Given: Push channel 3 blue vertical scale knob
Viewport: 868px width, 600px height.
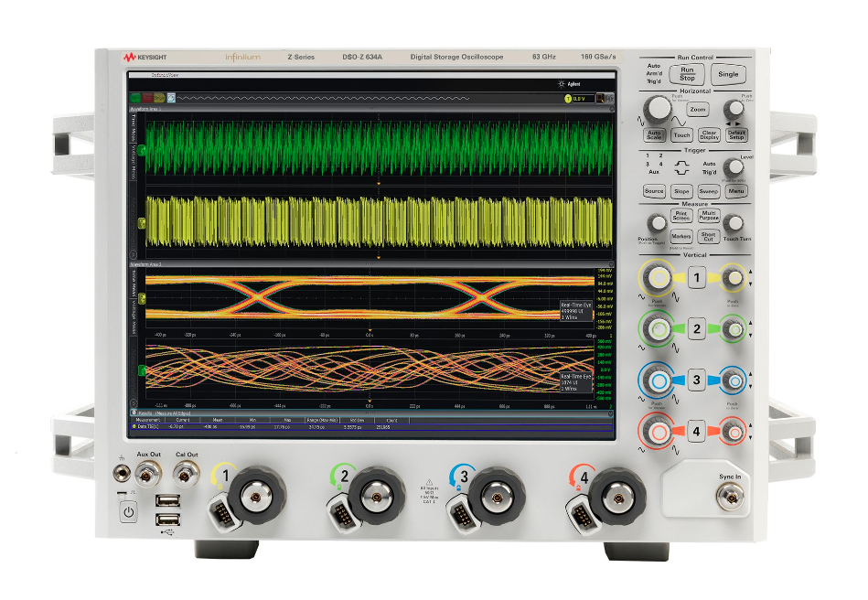Looking at the screenshot, I should (x=657, y=381).
